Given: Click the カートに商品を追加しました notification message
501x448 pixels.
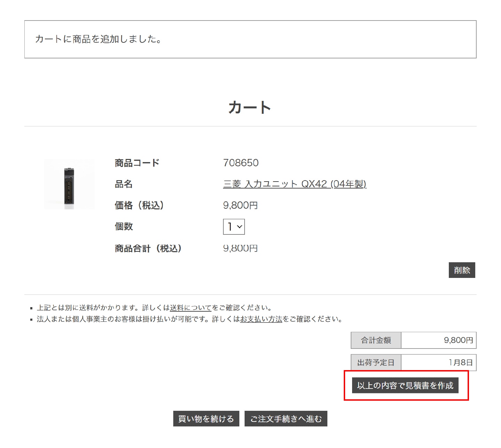Looking at the screenshot, I should point(99,39).
